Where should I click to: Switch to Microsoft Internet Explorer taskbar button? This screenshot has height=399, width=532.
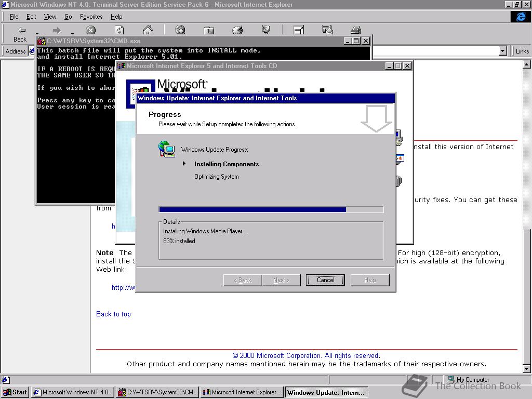pos(242,392)
